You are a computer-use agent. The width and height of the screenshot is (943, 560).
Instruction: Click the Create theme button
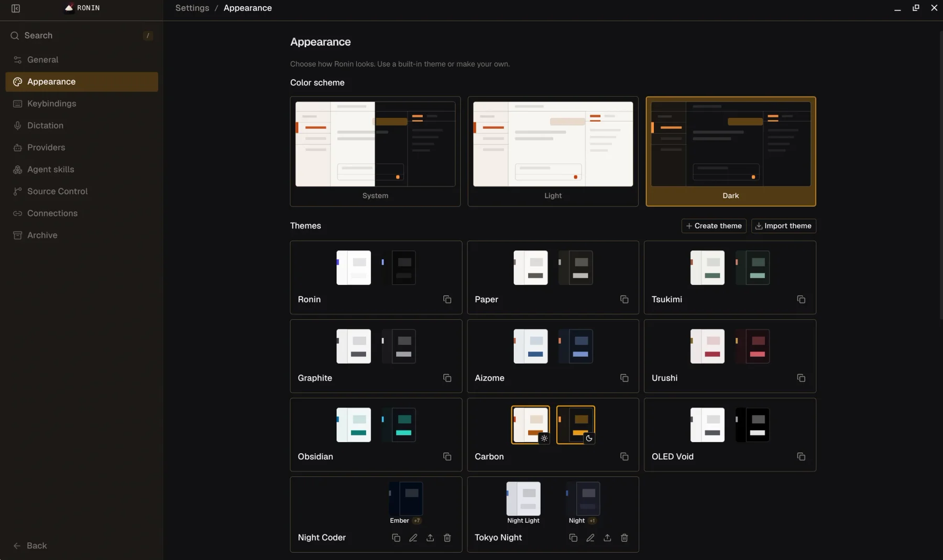714,226
